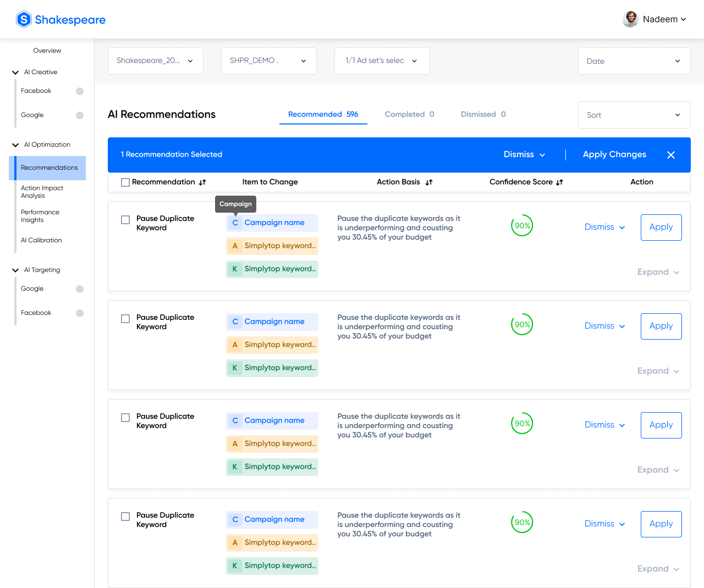Close the recommendation selection bar with X
Viewport: 704px width, 588px height.
[671, 154]
